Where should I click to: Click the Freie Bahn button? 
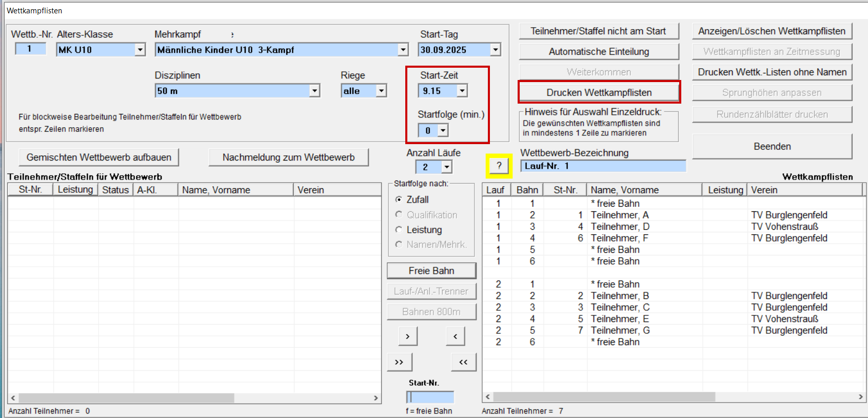coord(431,271)
